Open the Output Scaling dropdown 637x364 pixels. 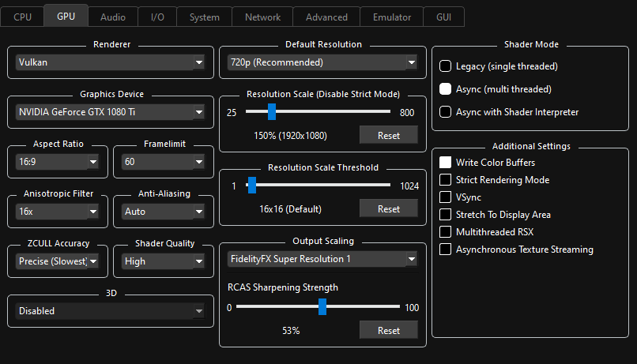click(322, 258)
